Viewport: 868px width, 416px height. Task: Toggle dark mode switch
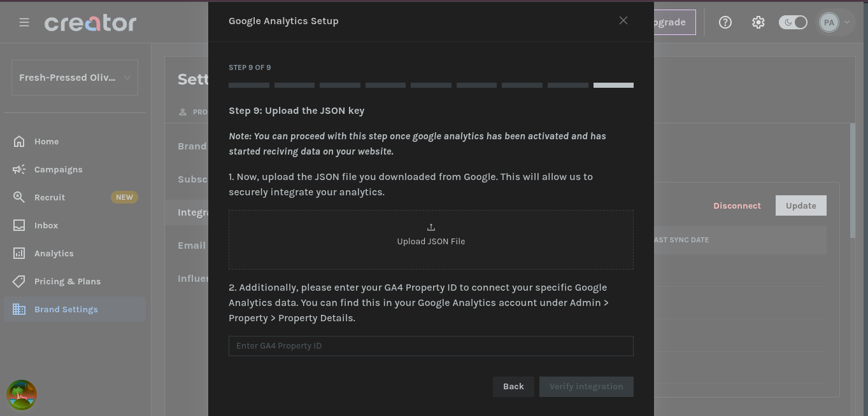coord(793,22)
